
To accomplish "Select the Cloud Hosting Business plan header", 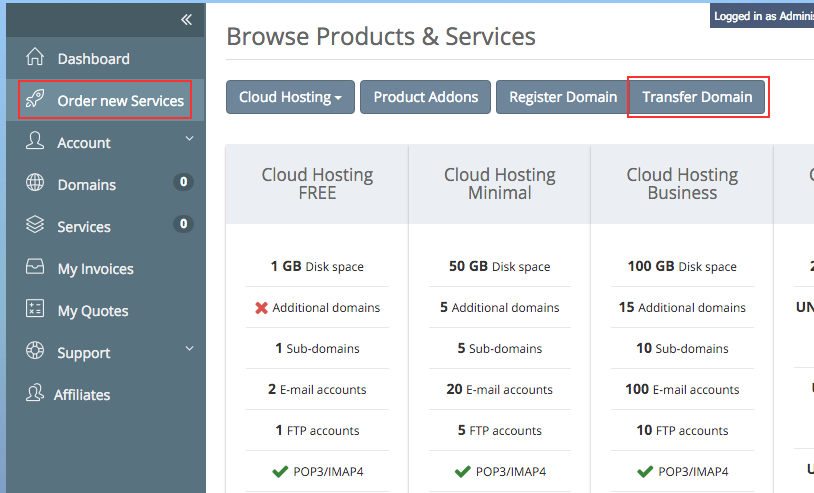I will click(x=682, y=184).
